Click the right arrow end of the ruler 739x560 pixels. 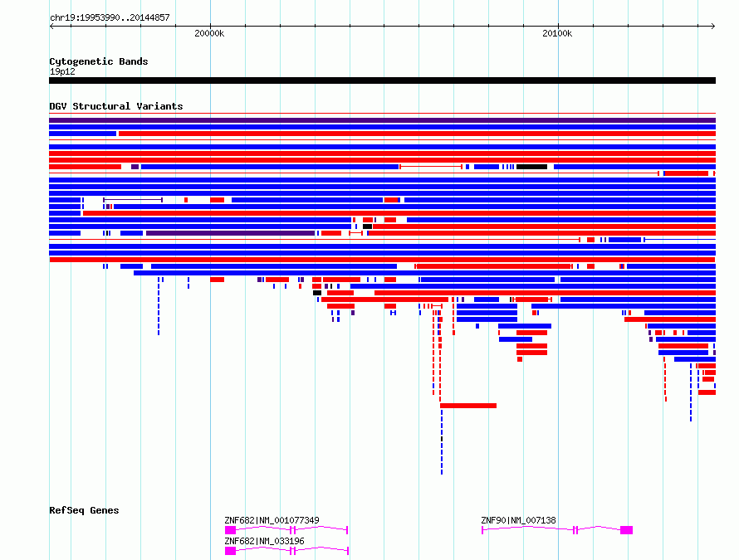[713, 27]
